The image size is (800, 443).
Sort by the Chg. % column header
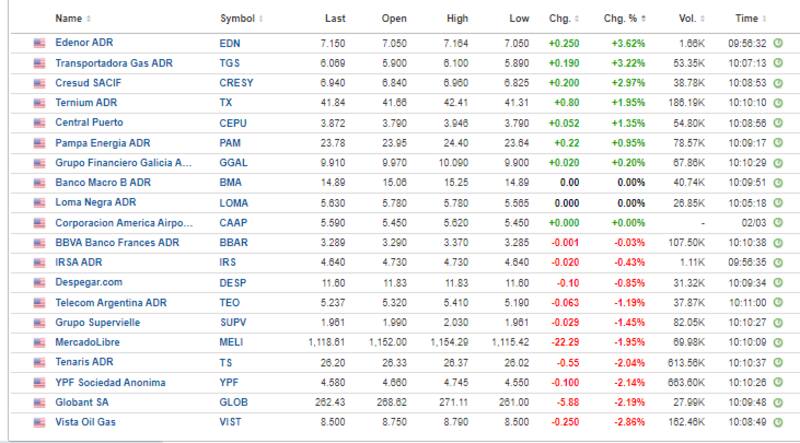click(625, 18)
